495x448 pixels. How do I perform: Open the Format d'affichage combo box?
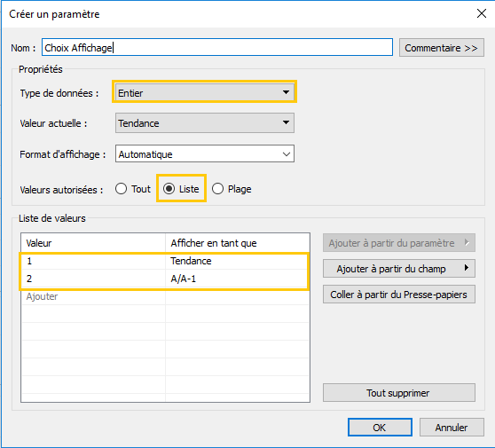[x=205, y=153]
